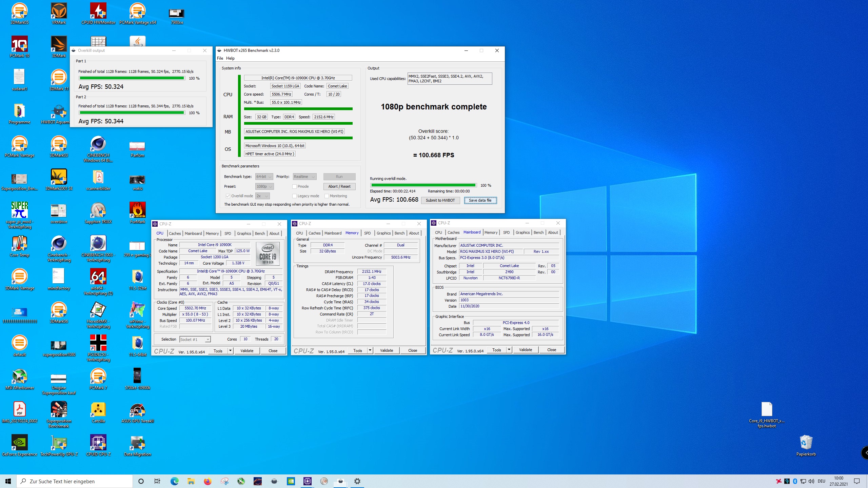This screenshot has height=488, width=868.
Task: Click the Abort / Reset button
Action: (339, 186)
